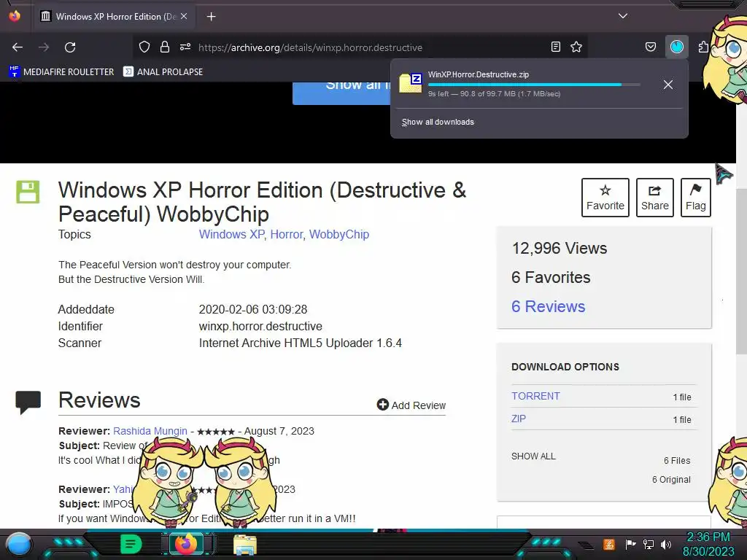This screenshot has height=560, width=747.
Task: Save page to Pocket
Action: pyautogui.click(x=650, y=47)
